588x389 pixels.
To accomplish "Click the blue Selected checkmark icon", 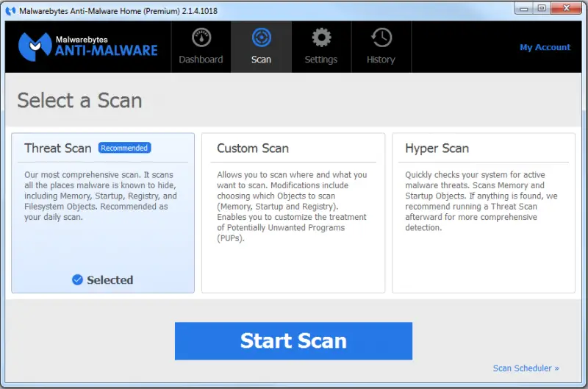I will point(77,280).
